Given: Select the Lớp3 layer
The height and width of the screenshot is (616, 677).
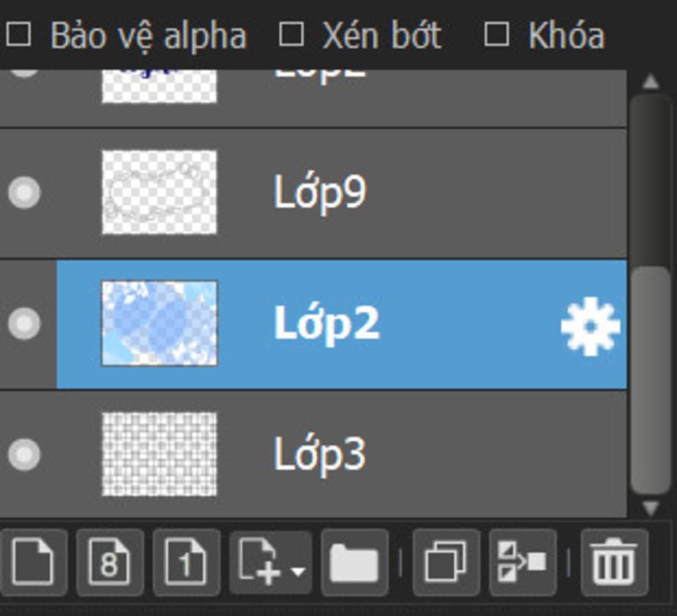Looking at the screenshot, I should (x=313, y=453).
